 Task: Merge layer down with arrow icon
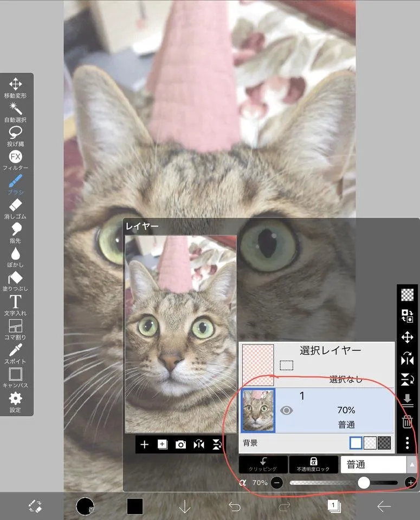click(408, 400)
